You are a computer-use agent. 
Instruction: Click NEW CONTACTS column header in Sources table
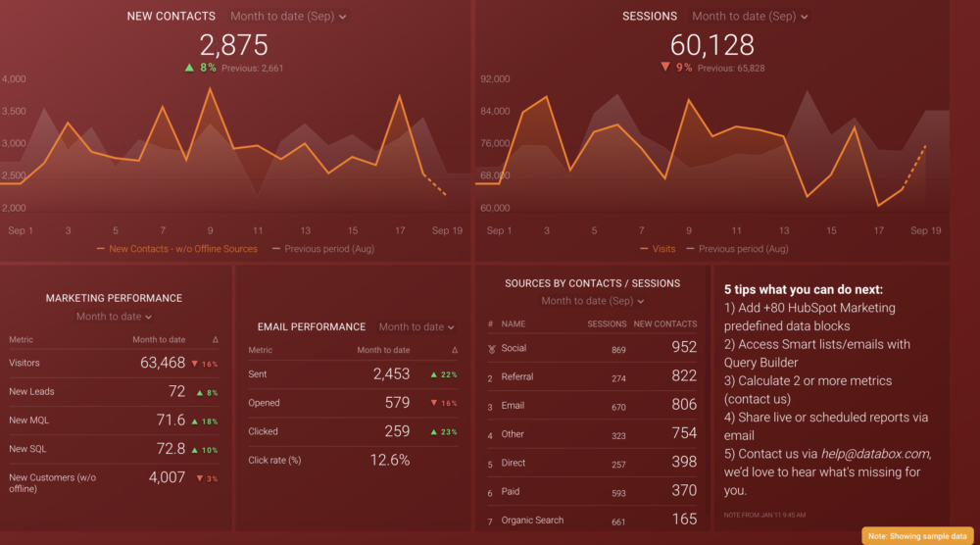tap(665, 323)
